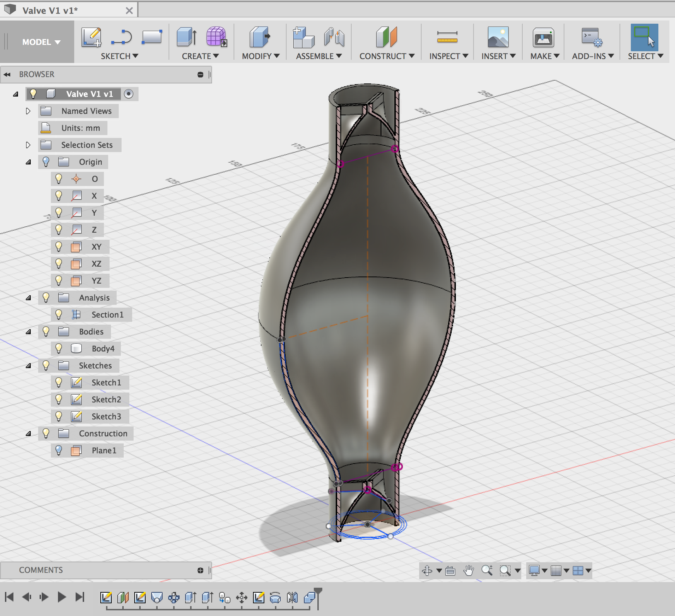Screen dimensions: 675x616
Task: Collapse the Sketches folder
Action: point(28,366)
